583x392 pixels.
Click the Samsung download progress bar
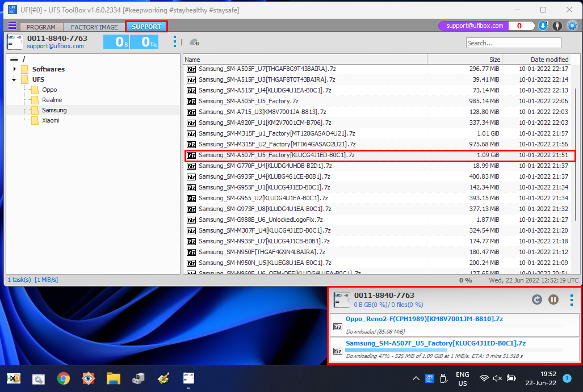pyautogui.click(x=454, y=350)
